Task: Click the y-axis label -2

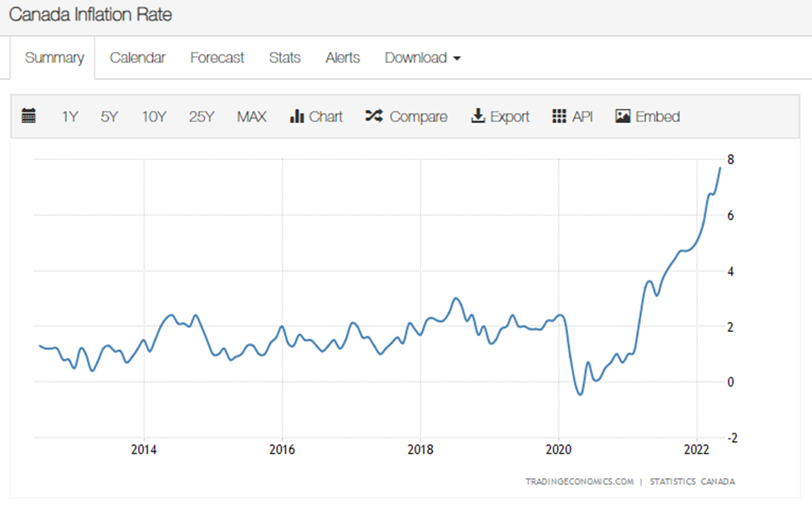Action: (732, 438)
